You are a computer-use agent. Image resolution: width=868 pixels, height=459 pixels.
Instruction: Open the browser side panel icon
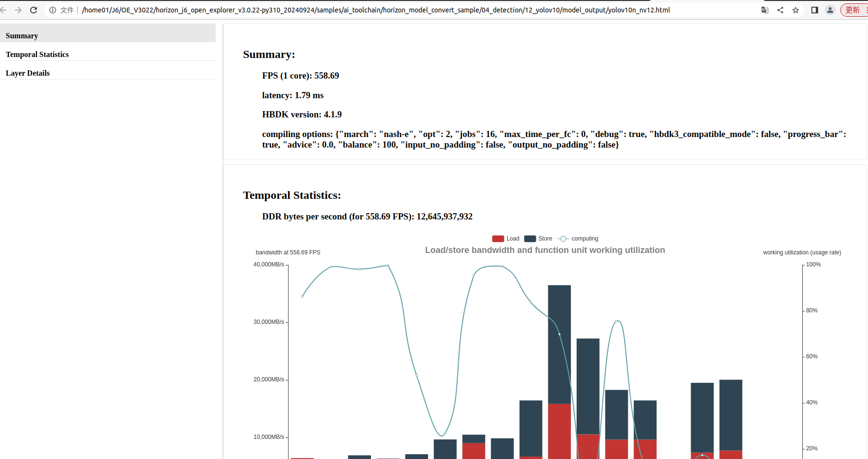(814, 10)
